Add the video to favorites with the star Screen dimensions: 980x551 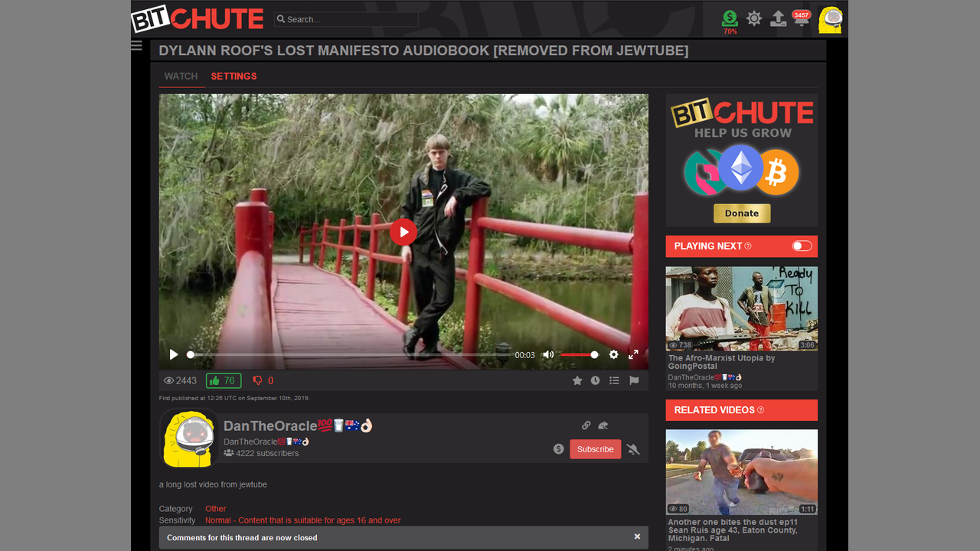pos(577,380)
